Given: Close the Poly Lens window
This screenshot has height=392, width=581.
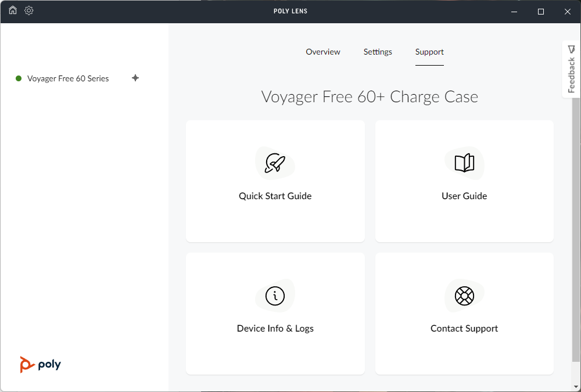Looking at the screenshot, I should click(x=567, y=12).
